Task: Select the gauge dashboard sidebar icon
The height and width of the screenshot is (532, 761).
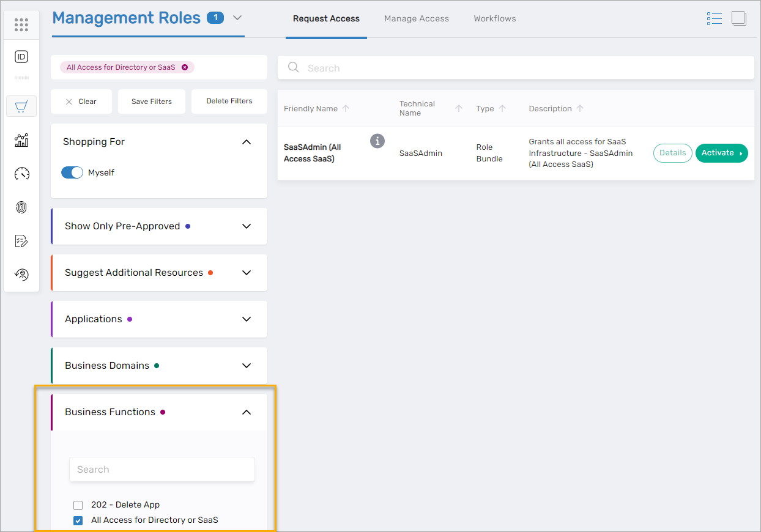Action: pos(21,174)
